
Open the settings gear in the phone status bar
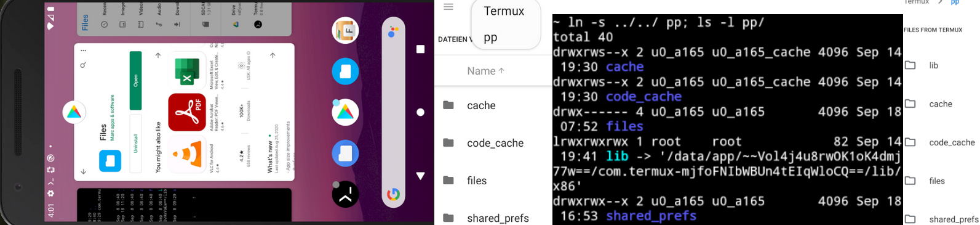(51, 194)
